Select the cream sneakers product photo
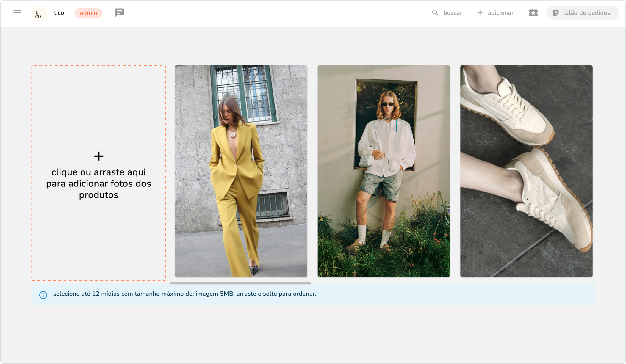 (526, 171)
